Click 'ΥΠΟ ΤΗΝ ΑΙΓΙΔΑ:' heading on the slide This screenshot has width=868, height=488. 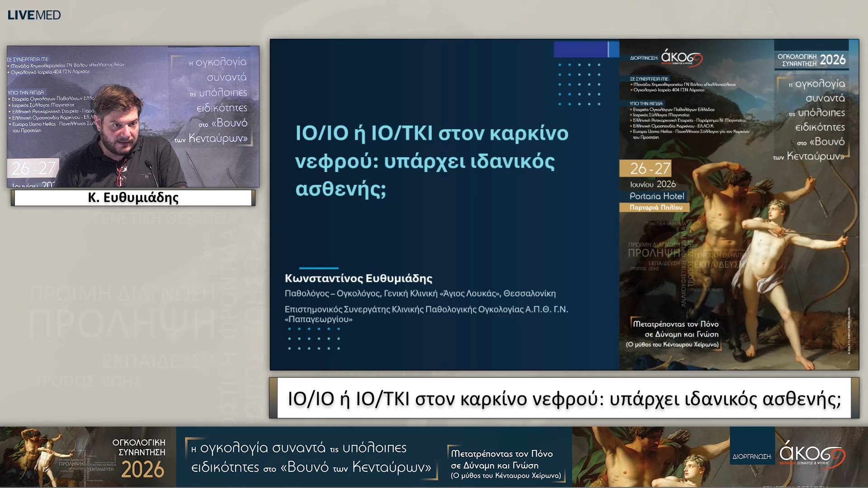coord(646,103)
